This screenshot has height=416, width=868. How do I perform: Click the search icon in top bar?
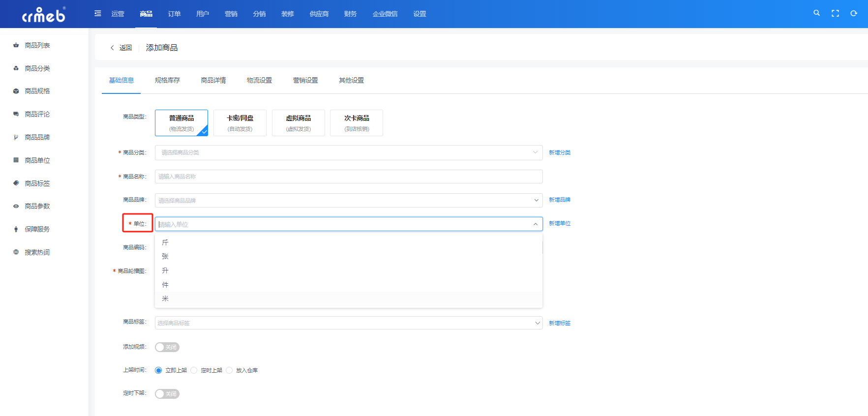[x=816, y=13]
